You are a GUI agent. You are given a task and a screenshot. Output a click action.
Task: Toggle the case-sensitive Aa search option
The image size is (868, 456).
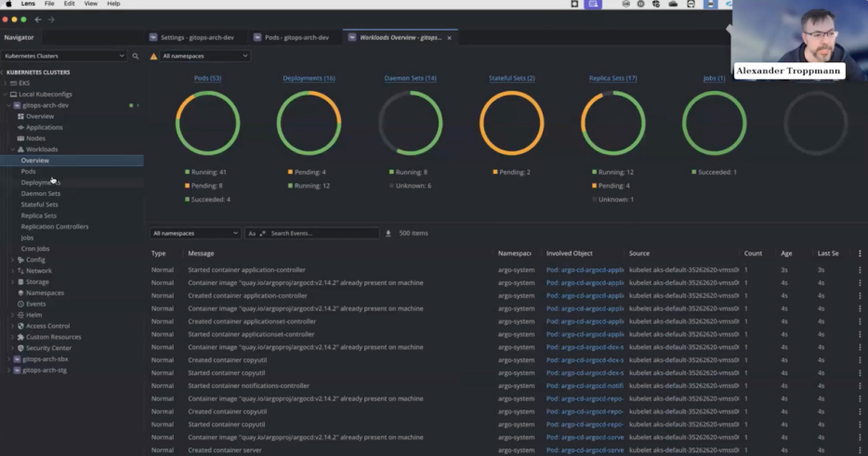252,233
